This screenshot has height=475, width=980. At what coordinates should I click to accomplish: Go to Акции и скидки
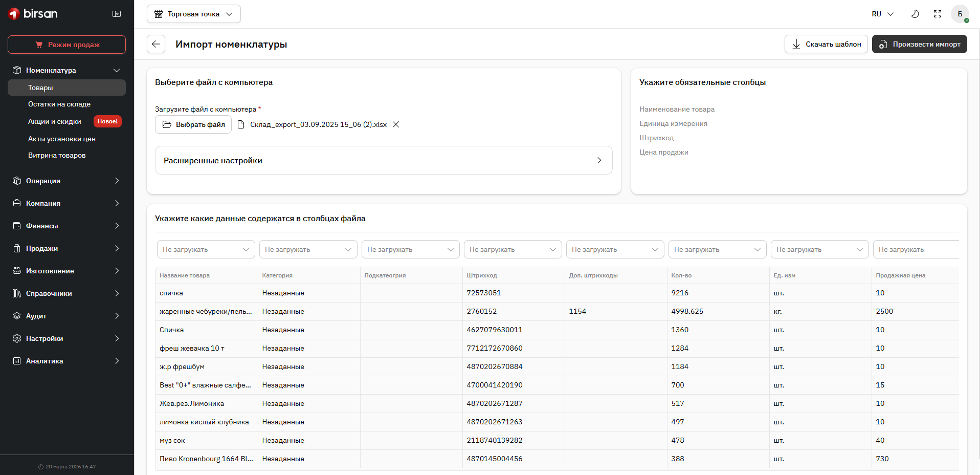[x=55, y=121]
